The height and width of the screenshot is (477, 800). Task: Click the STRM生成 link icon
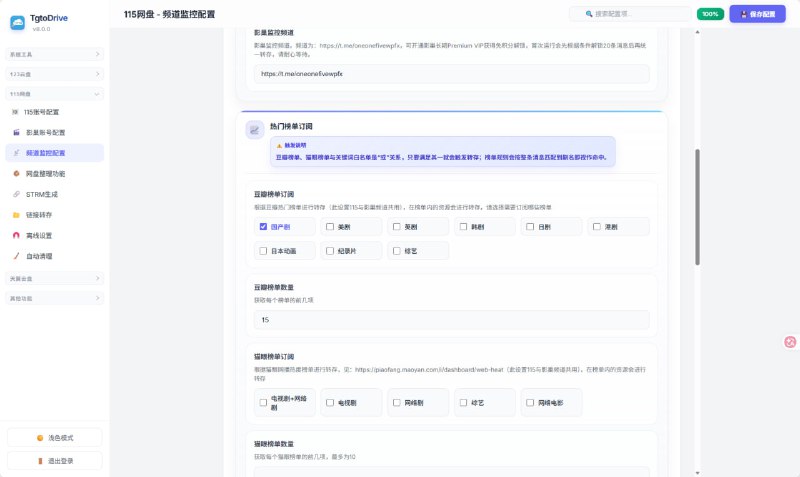pos(16,194)
